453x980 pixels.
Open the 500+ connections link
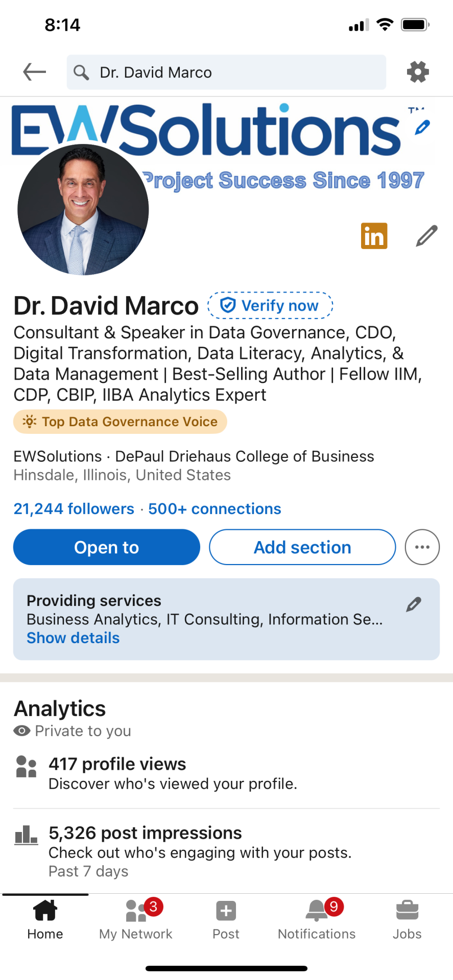(214, 509)
